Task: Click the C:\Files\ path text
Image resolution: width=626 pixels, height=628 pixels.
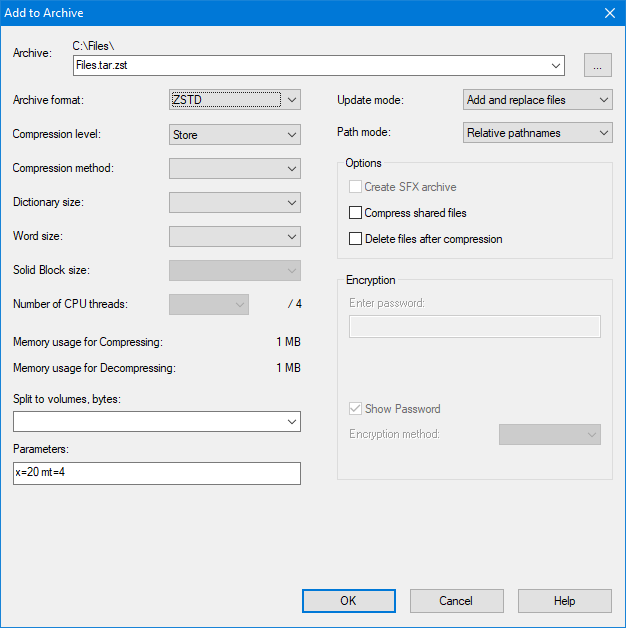Action: tap(93, 46)
